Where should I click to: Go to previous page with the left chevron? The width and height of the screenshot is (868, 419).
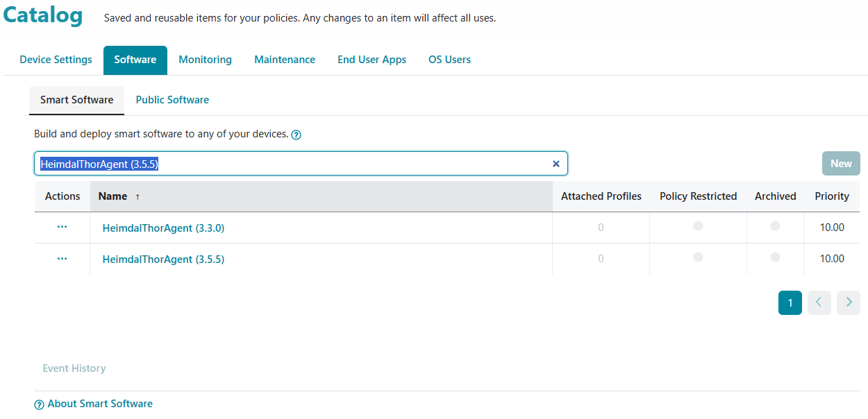pos(819,302)
